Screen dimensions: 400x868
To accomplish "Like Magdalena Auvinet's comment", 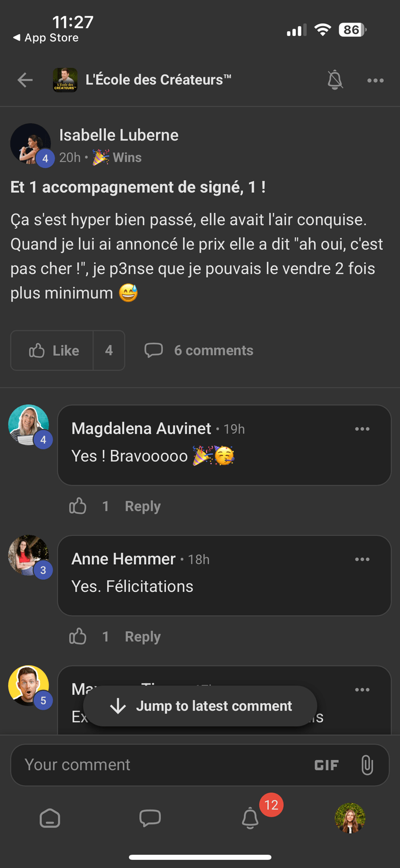I will coord(78,507).
